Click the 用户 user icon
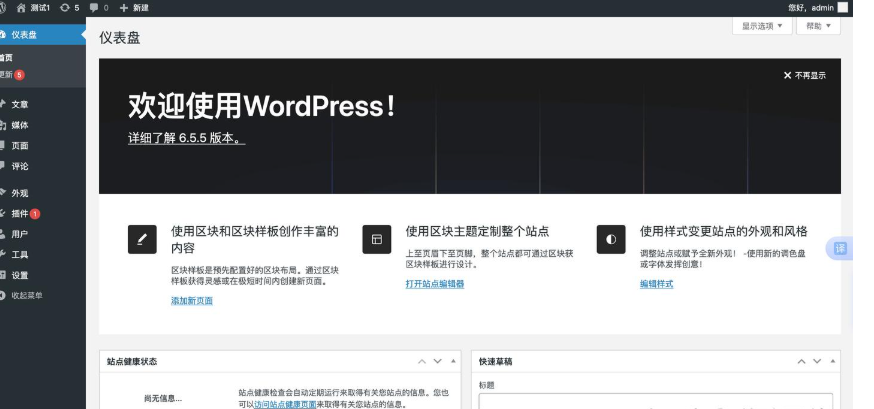The height and width of the screenshot is (409, 874). pos(3,234)
